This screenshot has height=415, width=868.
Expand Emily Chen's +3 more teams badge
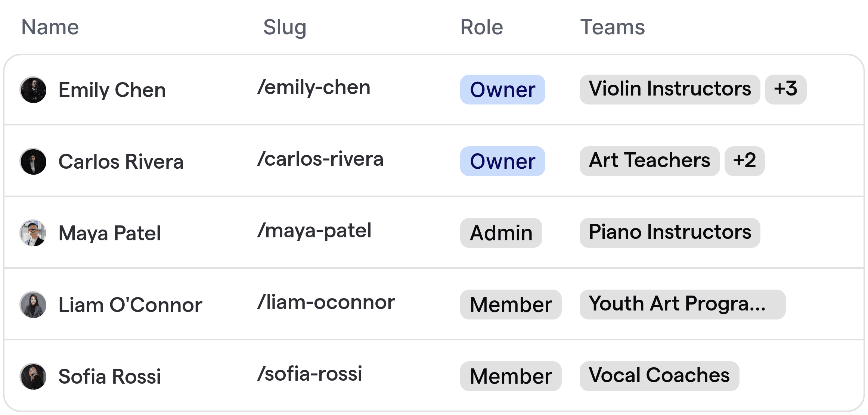(785, 90)
